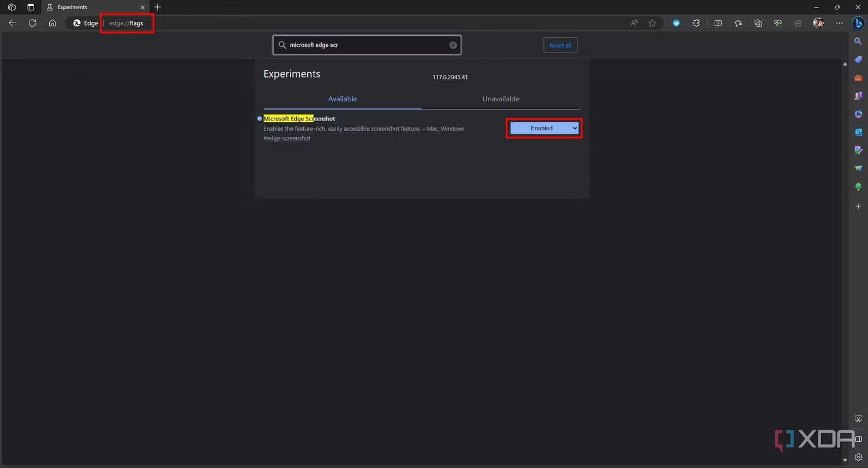
Task: Open the Outlook icon in sidebar
Action: tap(858, 132)
